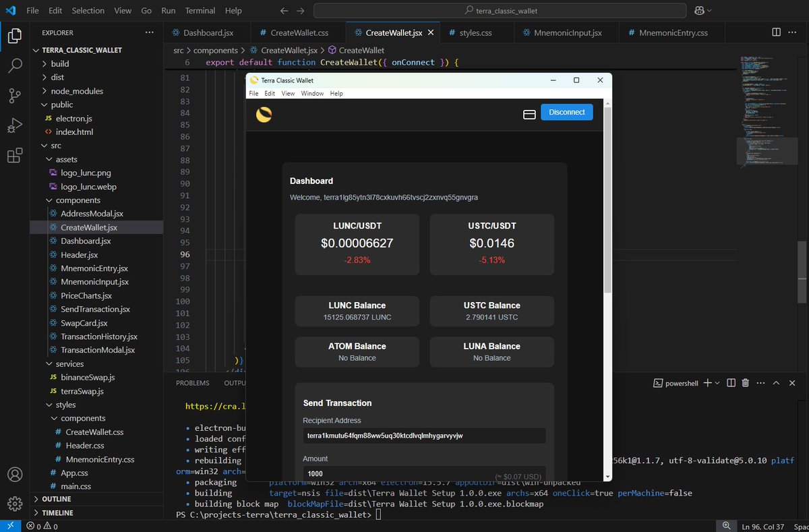Go forward with the navigation right arrow
The width and height of the screenshot is (809, 532).
(x=301, y=11)
